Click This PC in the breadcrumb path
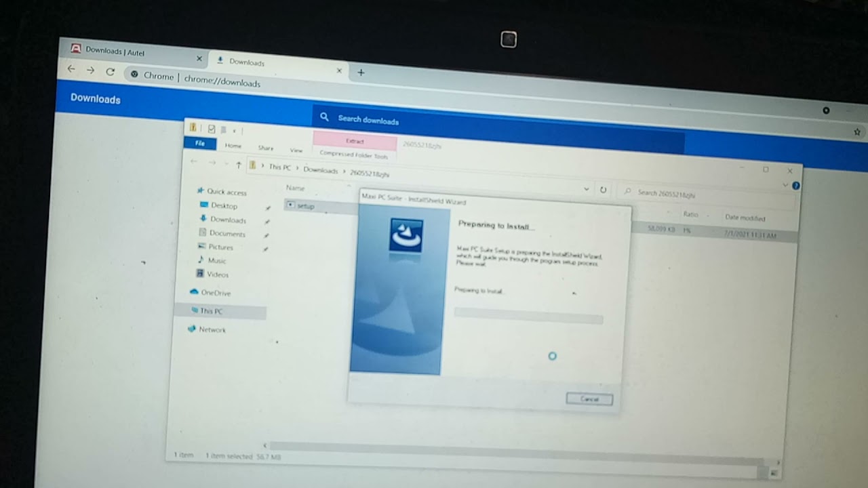The image size is (868, 488). tap(279, 167)
